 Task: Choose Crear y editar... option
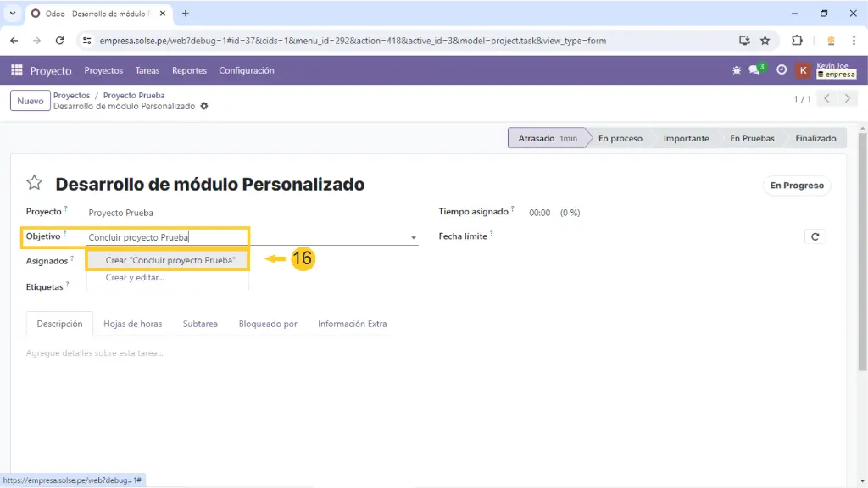pos(135,278)
